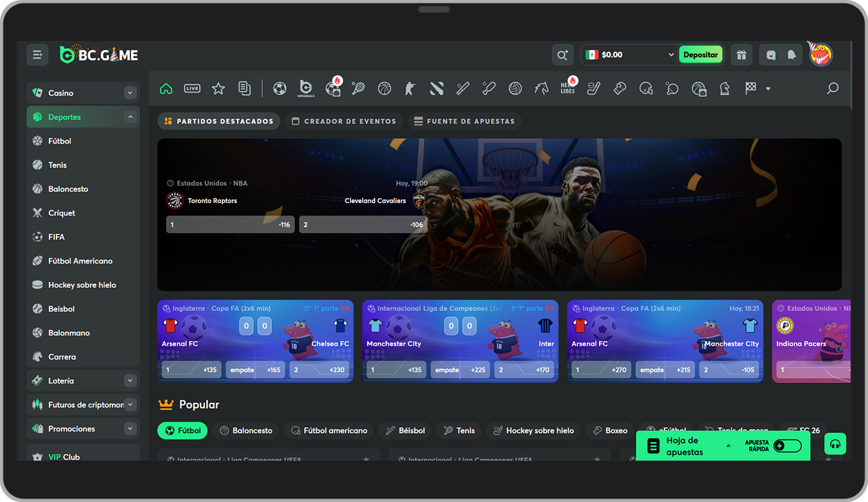
Task: Open the gift box promotions icon
Action: [741, 54]
